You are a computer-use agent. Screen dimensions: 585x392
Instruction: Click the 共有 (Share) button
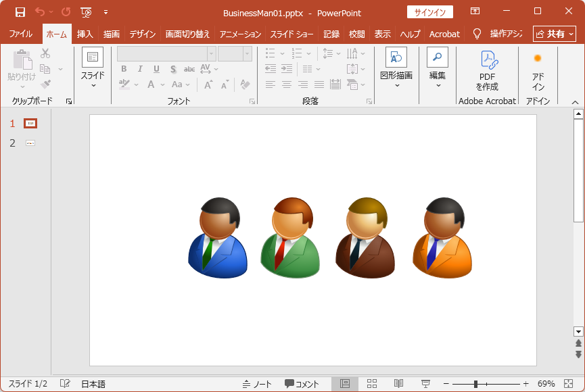pos(555,34)
